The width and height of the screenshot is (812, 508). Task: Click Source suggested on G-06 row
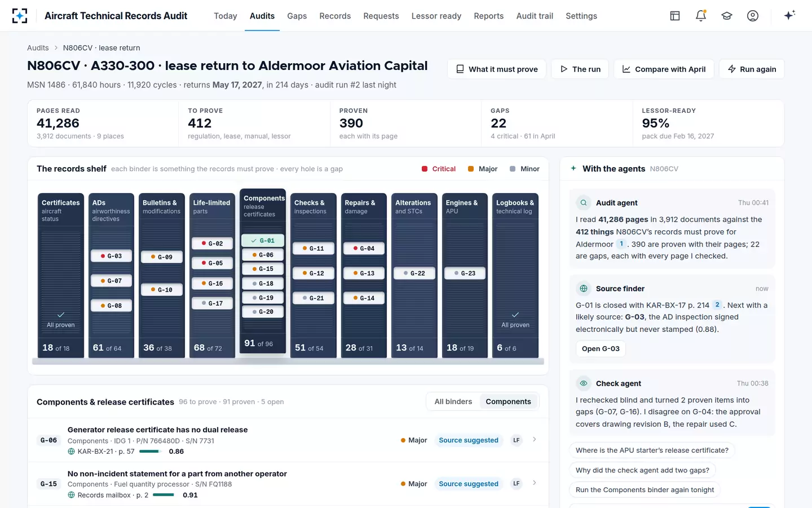pyautogui.click(x=469, y=440)
